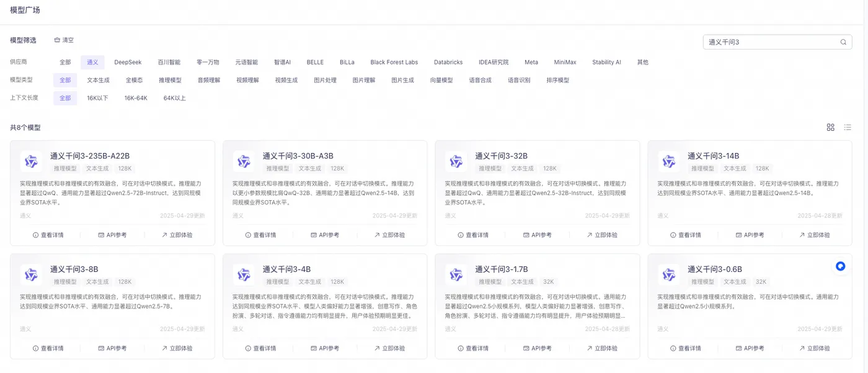Click 共8个模型 count text
The height and width of the screenshot is (373, 868).
coord(25,128)
